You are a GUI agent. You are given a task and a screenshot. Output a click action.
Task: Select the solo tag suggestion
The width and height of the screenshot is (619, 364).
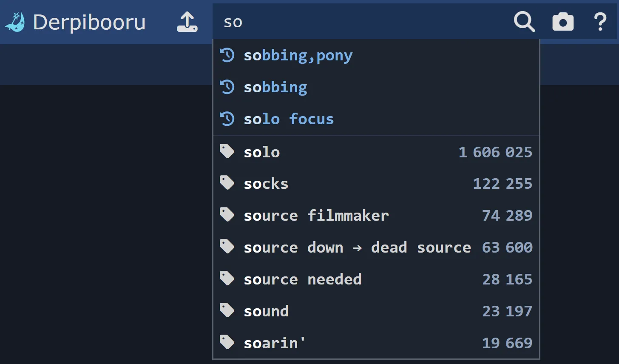click(x=261, y=152)
